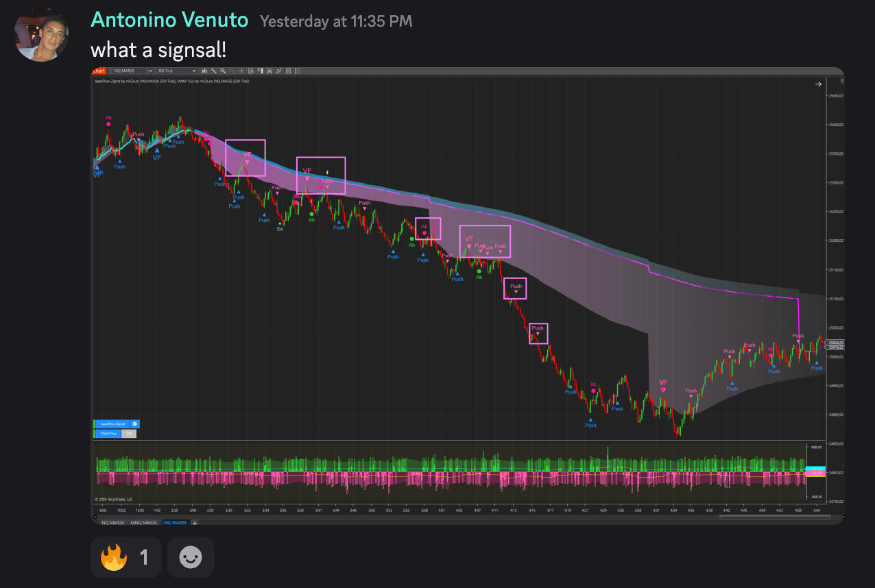This screenshot has height=588, width=875.
Task: Click the zoom-in magnifier icon
Action: (223, 71)
